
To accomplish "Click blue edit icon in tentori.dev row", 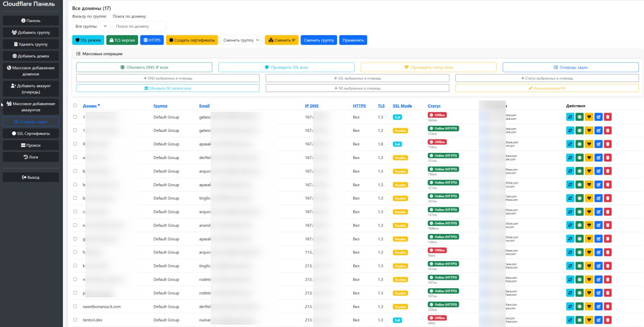I will click(598, 320).
